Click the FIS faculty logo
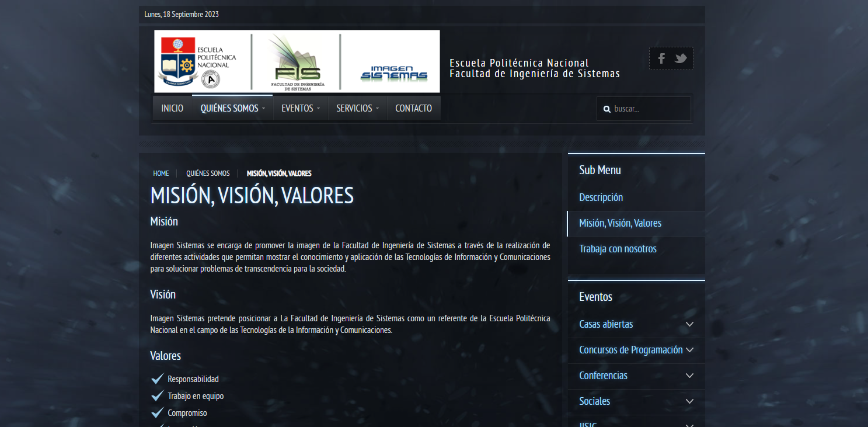Viewport: 868px width, 427px height. coord(297,63)
